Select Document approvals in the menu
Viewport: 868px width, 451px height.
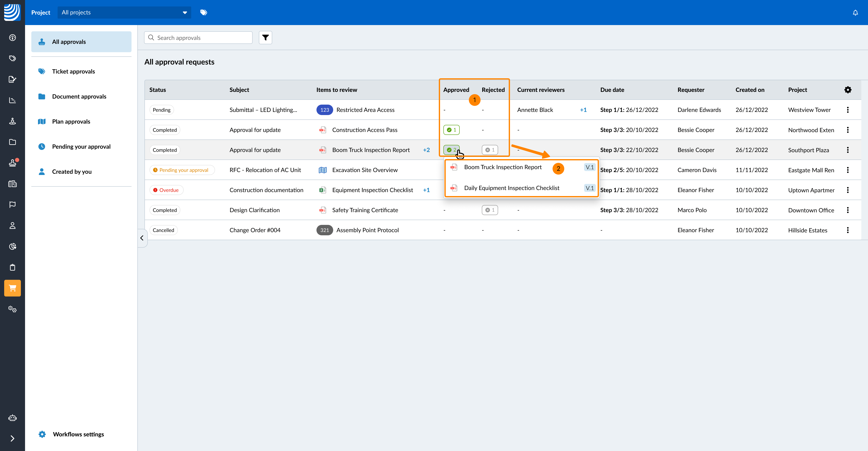point(79,96)
